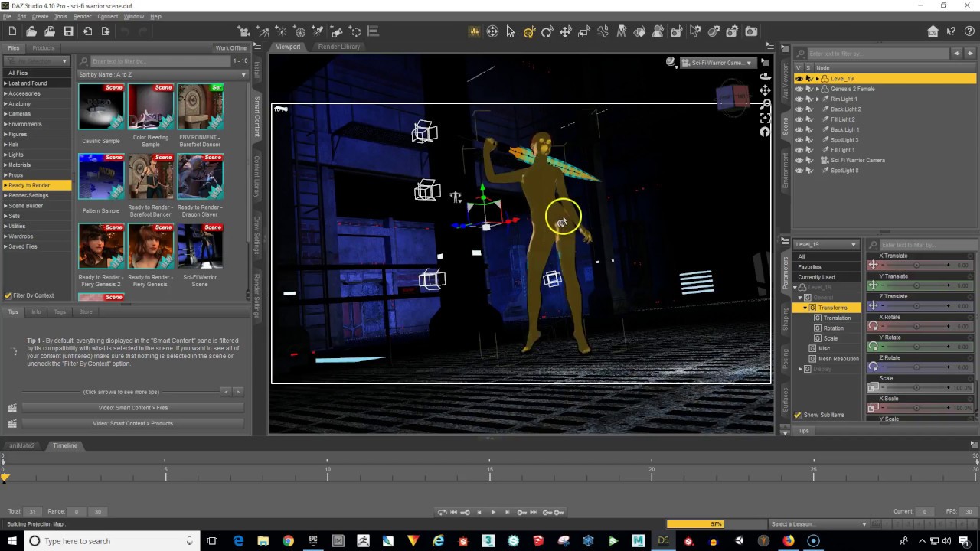980x551 pixels.
Task: Toggle visibility eye for SpotLight 3
Action: click(799, 140)
